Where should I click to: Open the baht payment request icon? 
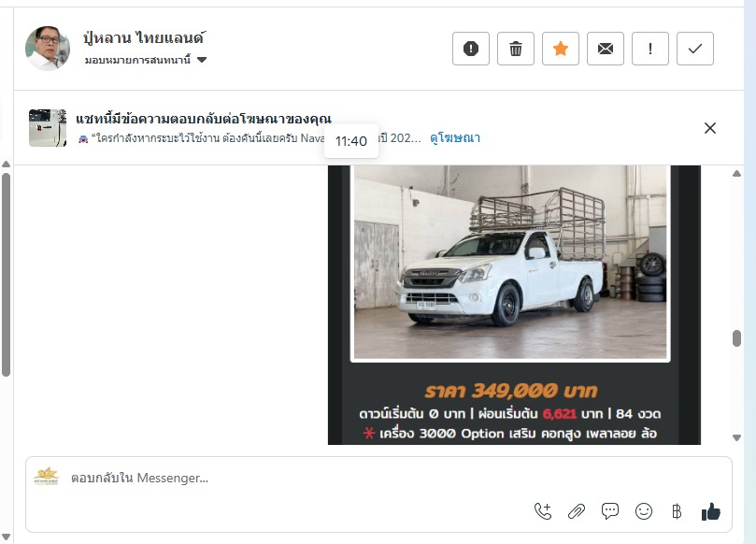[x=677, y=511]
